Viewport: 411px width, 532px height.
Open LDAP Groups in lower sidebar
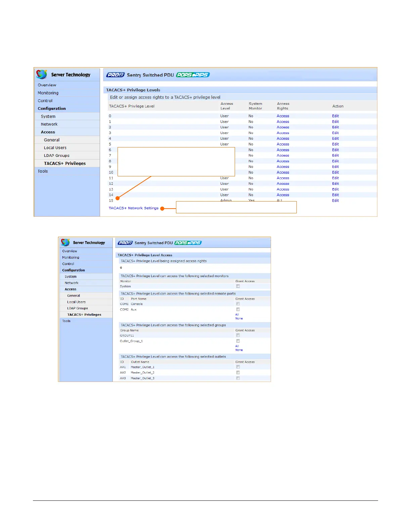78,308
